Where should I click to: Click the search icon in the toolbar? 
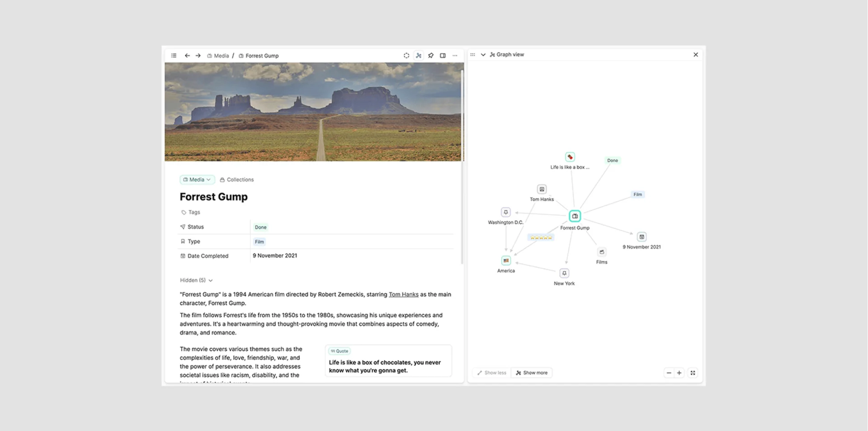pyautogui.click(x=406, y=55)
